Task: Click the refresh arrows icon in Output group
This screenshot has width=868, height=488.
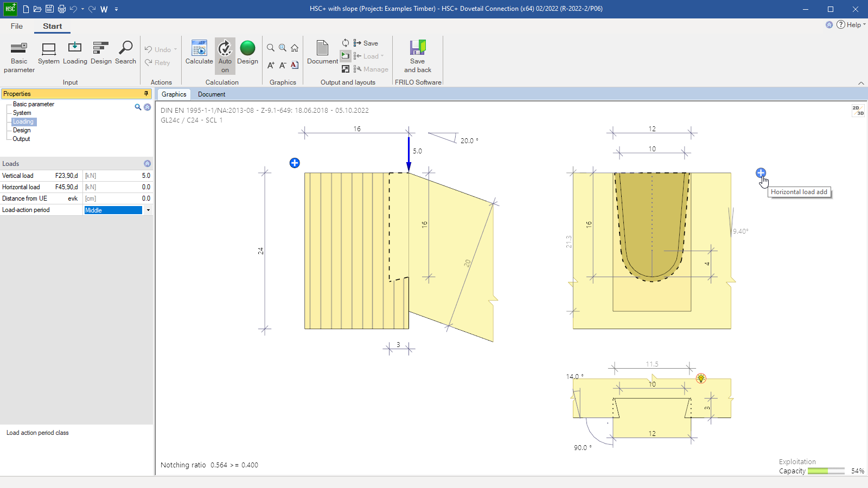Action: click(346, 43)
